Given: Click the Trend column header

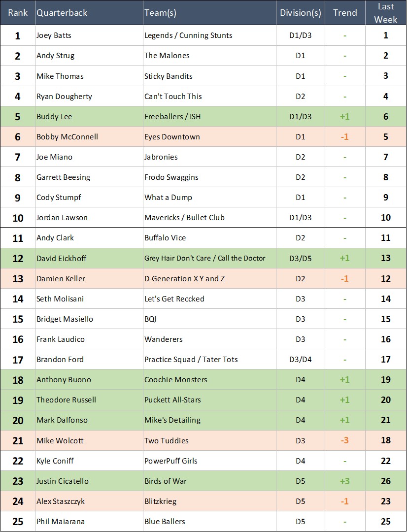Looking at the screenshot, I should click(x=345, y=12).
